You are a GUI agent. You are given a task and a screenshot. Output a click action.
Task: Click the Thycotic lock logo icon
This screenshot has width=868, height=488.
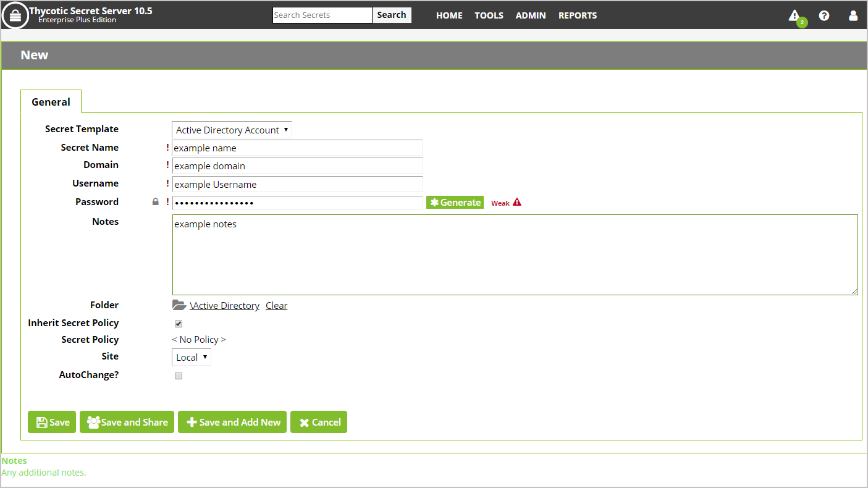point(15,15)
